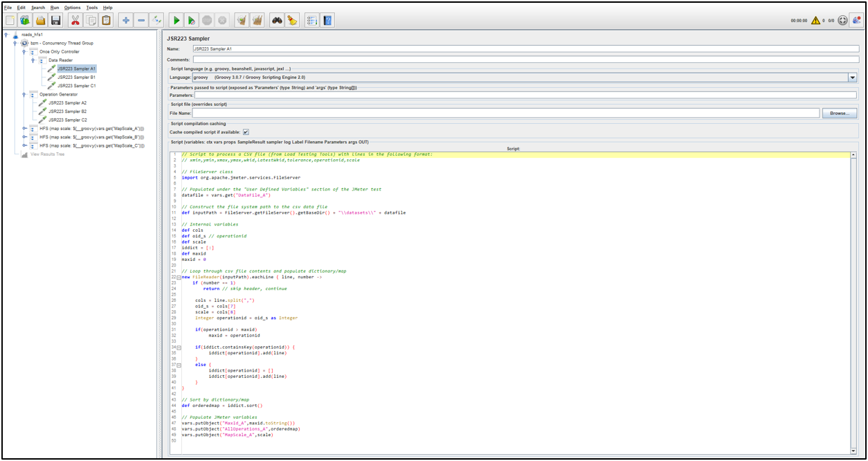The height and width of the screenshot is (461, 868).
Task: Click the Expand All plus icon
Action: pos(127,20)
